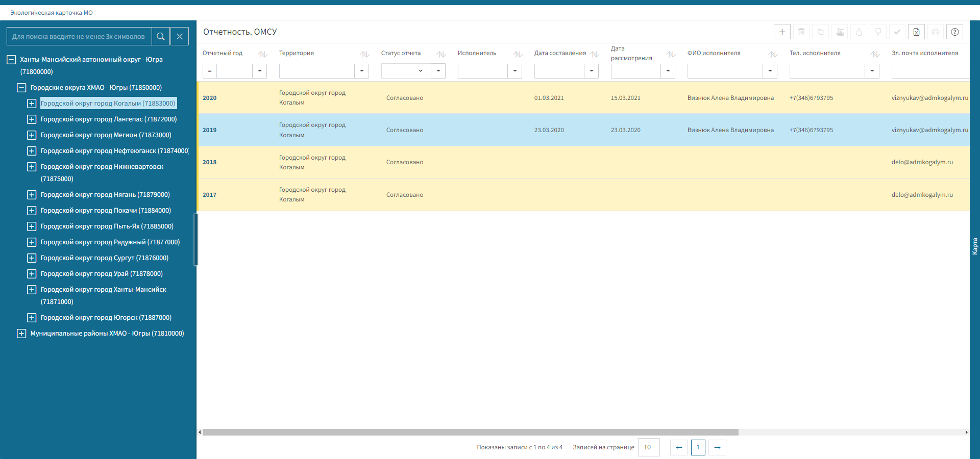Open the Карта side panel tab
This screenshot has width=980, height=459.
tap(974, 246)
